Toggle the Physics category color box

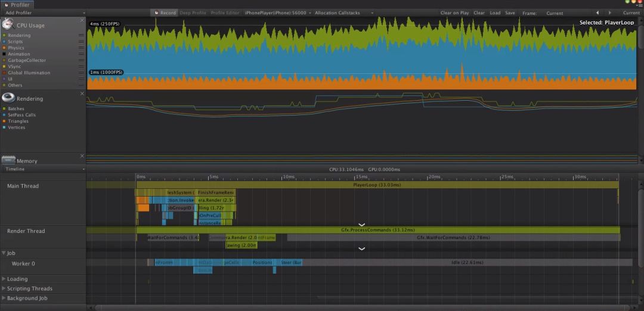click(x=4, y=48)
